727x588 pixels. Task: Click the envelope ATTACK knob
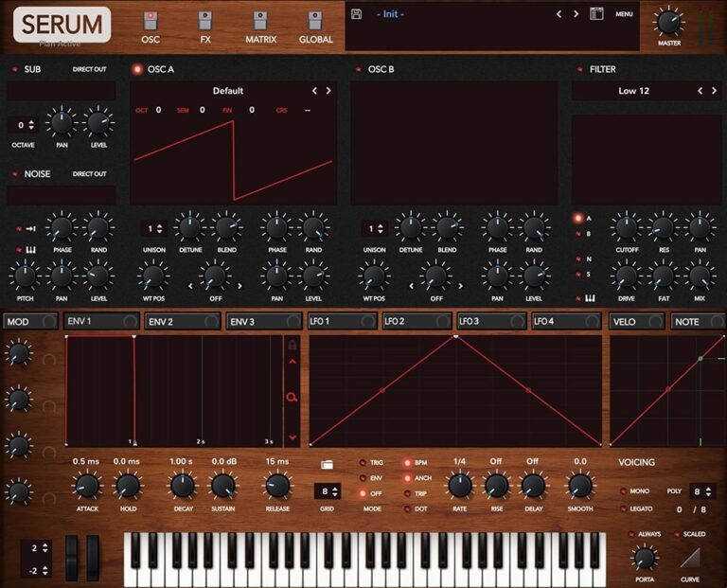[x=87, y=486]
